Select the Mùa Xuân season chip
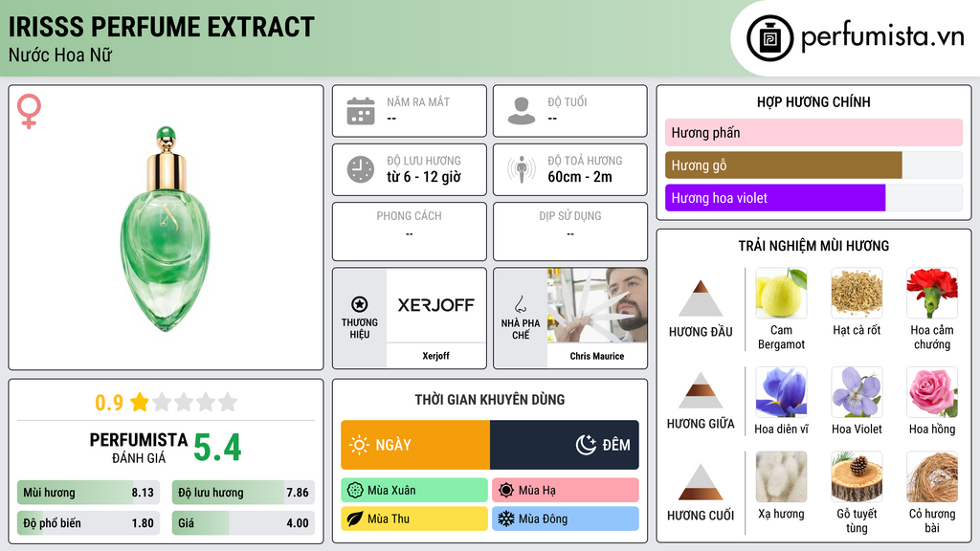This screenshot has width=980, height=551. pos(413,491)
